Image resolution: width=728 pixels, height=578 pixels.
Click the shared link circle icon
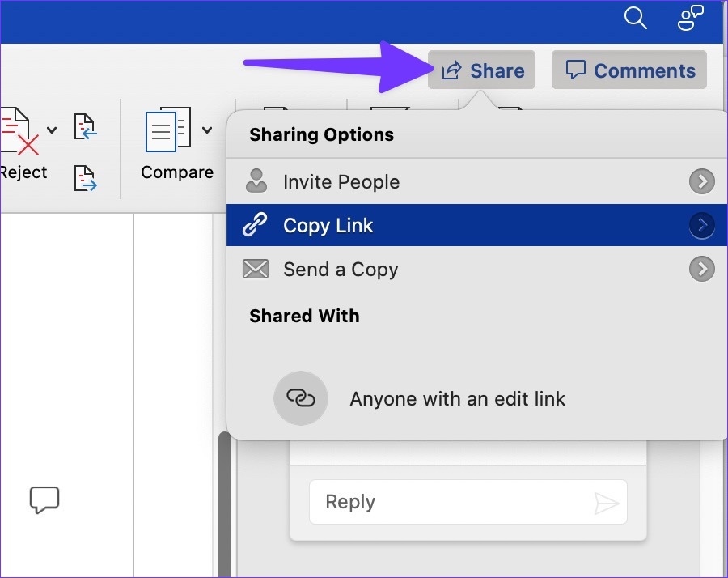300,398
